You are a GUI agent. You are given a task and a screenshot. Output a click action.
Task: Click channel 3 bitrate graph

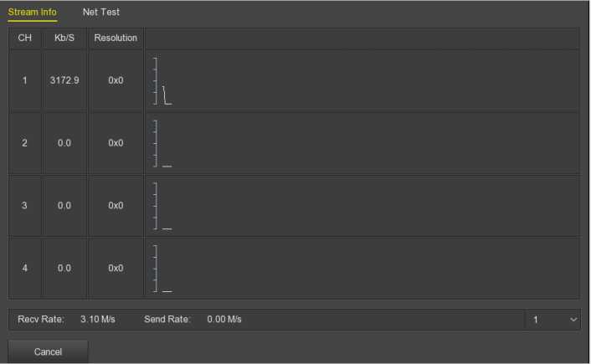click(x=362, y=206)
